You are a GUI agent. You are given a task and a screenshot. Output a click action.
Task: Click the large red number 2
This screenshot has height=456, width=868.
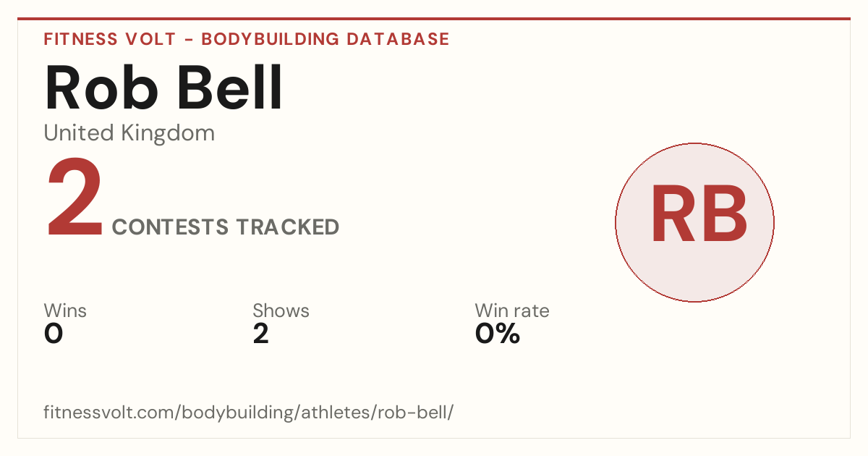tap(75, 200)
